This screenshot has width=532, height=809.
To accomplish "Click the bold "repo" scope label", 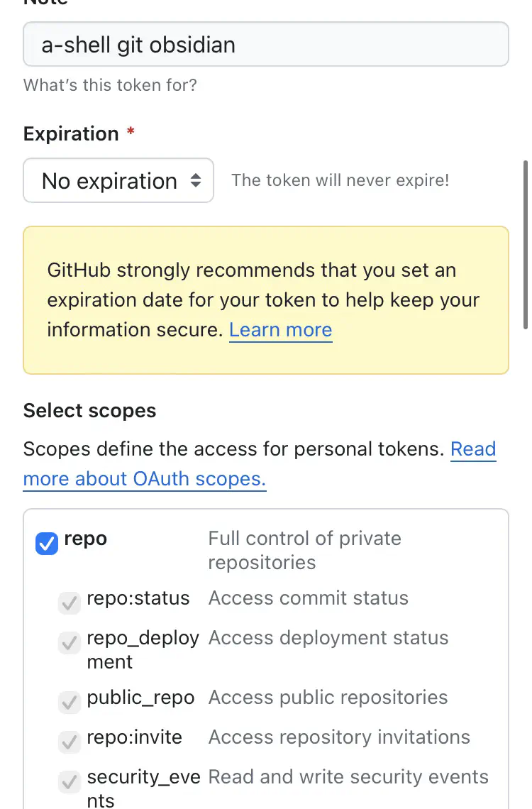I will coord(85,539).
